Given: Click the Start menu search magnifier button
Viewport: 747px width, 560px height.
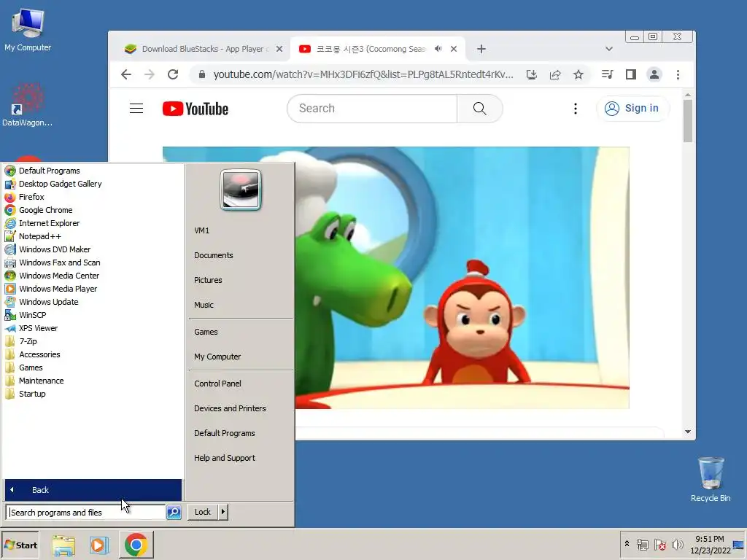Looking at the screenshot, I should click(x=174, y=513).
